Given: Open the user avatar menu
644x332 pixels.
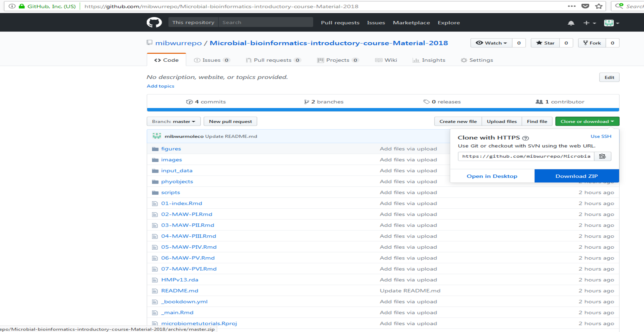Looking at the screenshot, I should (612, 23).
